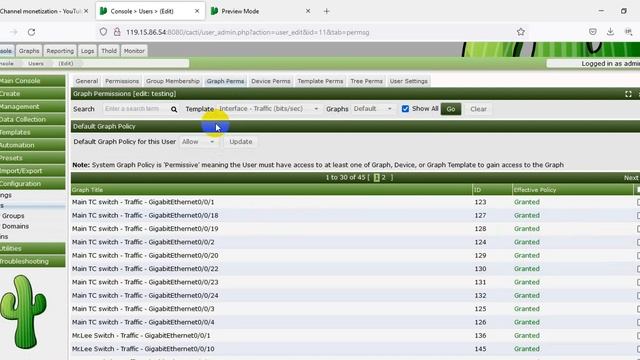Open Logs top navigation tab
Image resolution: width=640 pixels, height=360 pixels.
[87, 51]
